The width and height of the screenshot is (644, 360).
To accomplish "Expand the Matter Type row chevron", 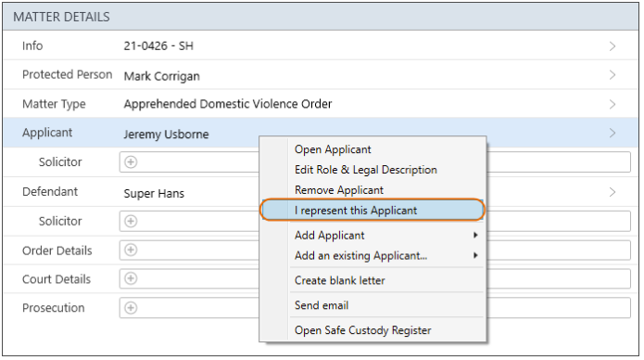I will pos(612,105).
